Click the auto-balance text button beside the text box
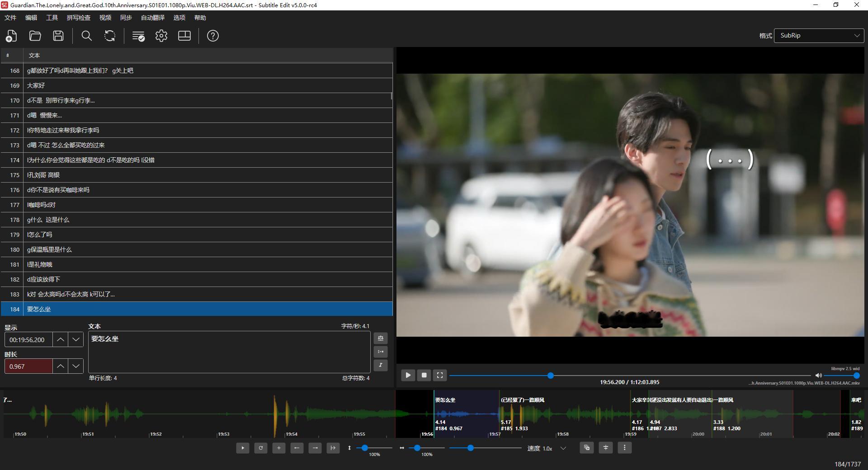The width and height of the screenshot is (868, 470). [381, 338]
